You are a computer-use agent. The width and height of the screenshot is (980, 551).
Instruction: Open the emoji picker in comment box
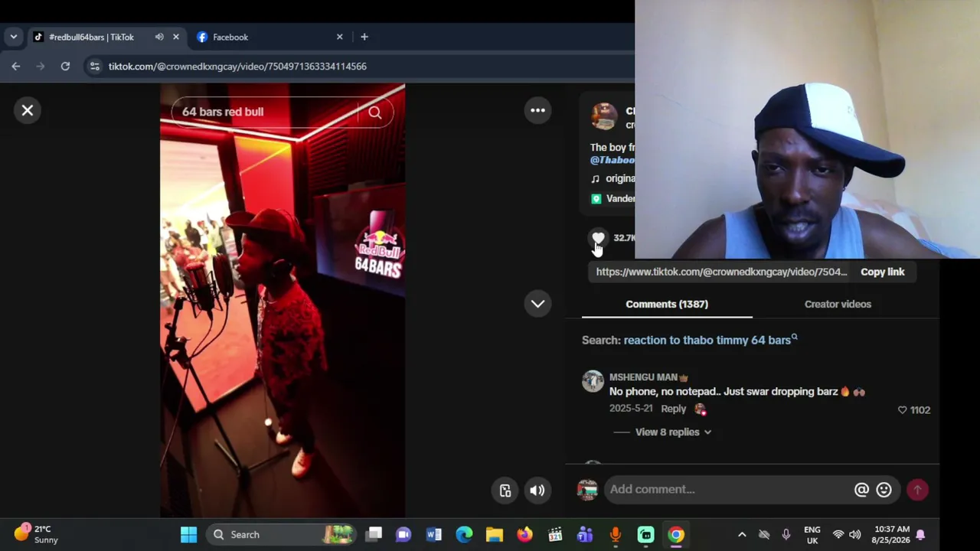click(x=884, y=490)
